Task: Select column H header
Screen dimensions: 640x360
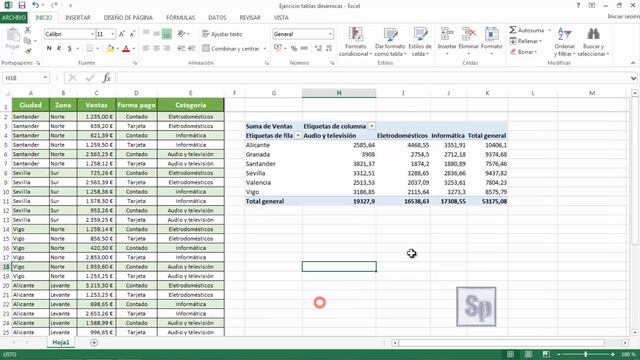Action: 339,93
